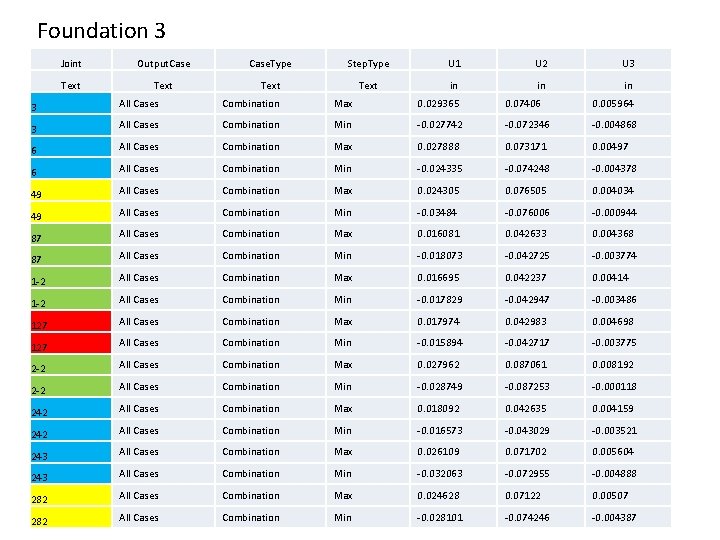Click the U3 value -0.000944
Viewport: 720px width, 540px height.
click(x=614, y=213)
